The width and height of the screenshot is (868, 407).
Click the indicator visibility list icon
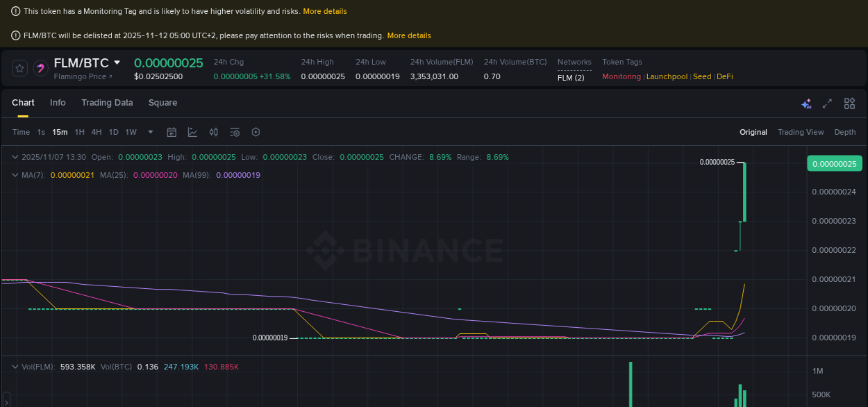click(x=234, y=132)
